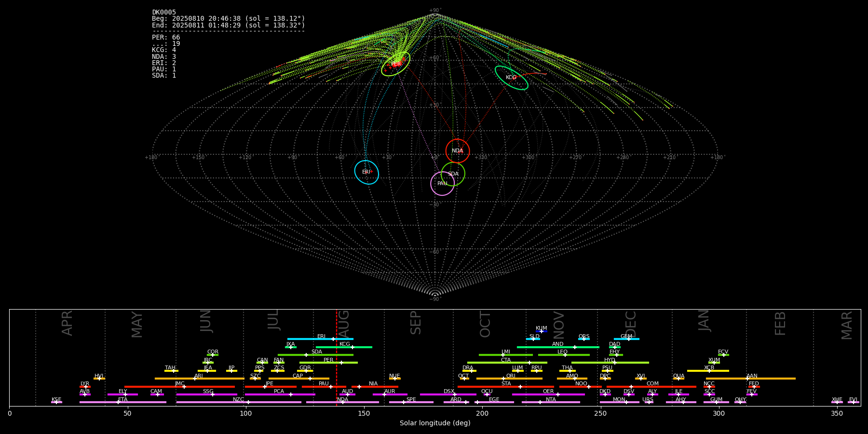Click the ETA shower bar in the timeline
This screenshot has width=868, height=434.
pos(123,402)
